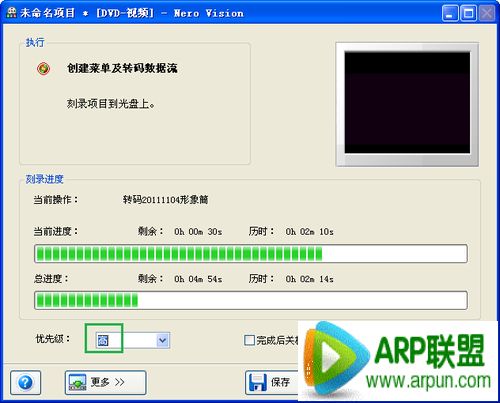Viewport: 500px width, 403px height.
Task: Click the 优先级 label
Action: [x=53, y=339]
